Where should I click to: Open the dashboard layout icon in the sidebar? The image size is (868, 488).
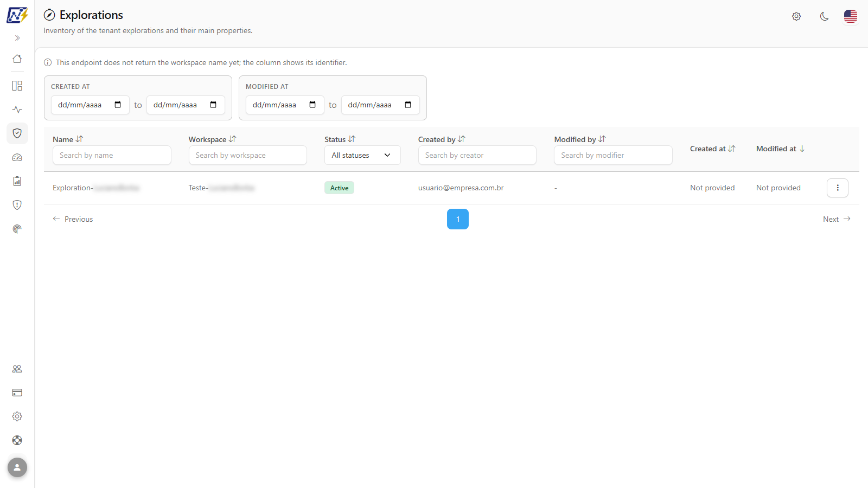pos(17,86)
